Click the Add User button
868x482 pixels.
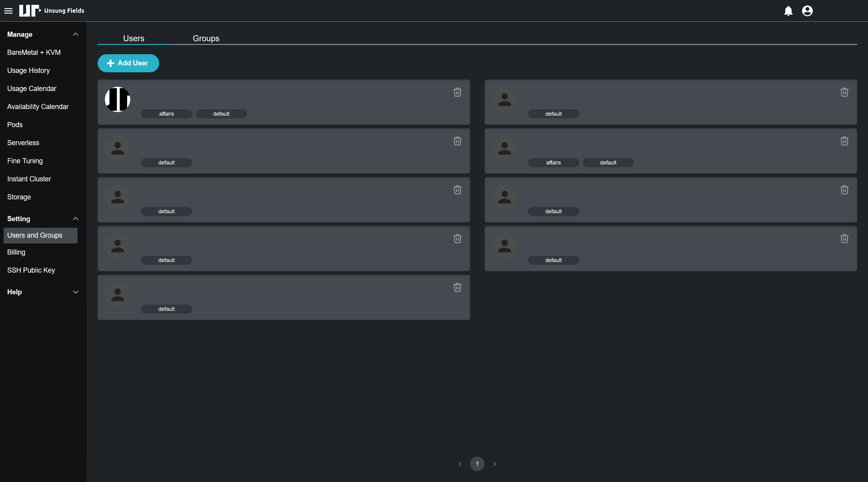coord(128,63)
